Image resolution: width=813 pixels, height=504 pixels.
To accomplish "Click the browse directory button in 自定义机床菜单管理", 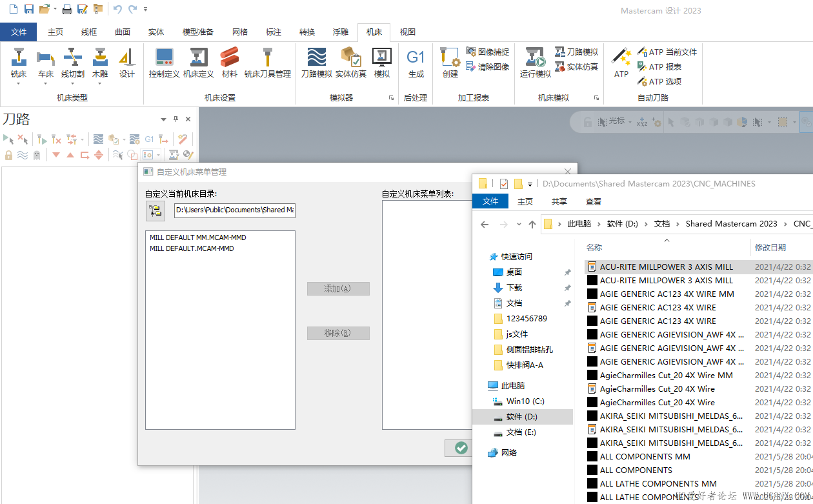I will (x=155, y=210).
